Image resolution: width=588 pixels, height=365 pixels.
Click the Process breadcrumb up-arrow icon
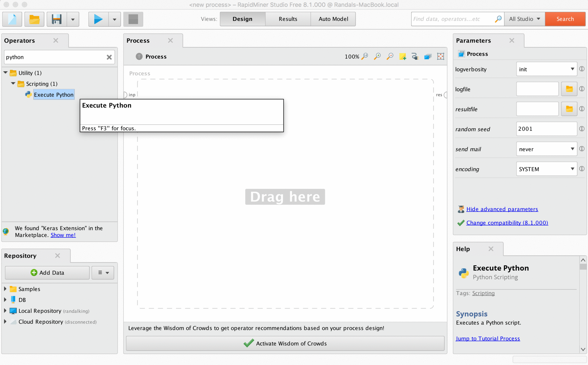tap(139, 56)
